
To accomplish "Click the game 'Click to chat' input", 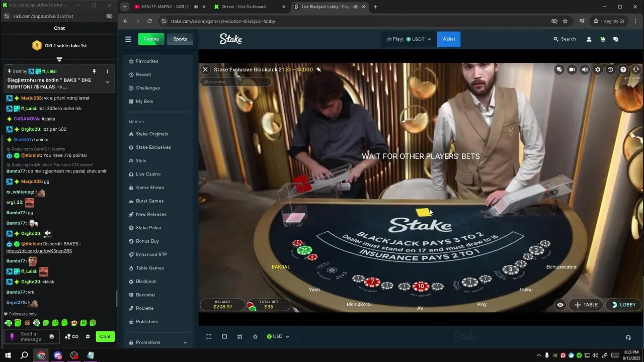I will click(235, 82).
